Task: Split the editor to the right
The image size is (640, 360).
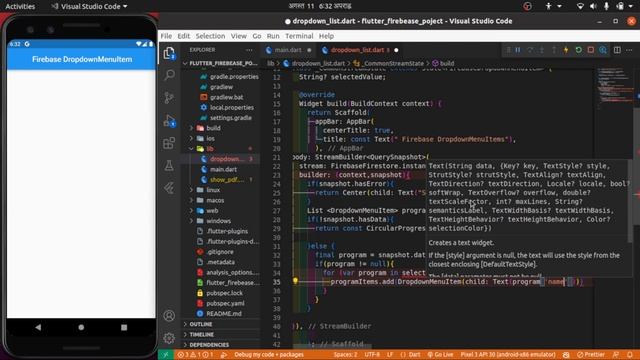Action: (617, 50)
